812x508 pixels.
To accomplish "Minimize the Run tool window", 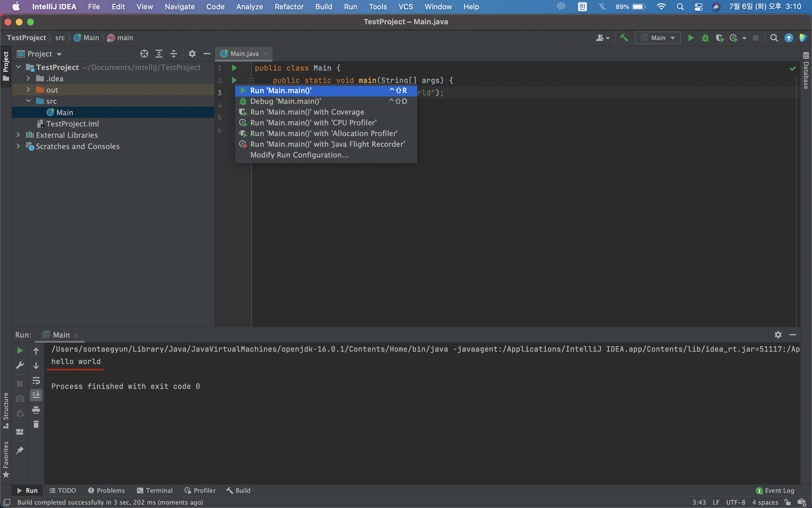I will [x=793, y=335].
